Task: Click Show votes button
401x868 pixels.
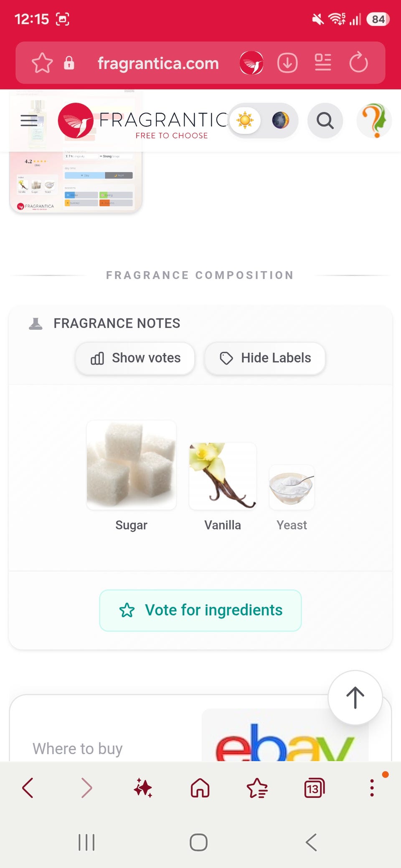Action: click(x=135, y=358)
